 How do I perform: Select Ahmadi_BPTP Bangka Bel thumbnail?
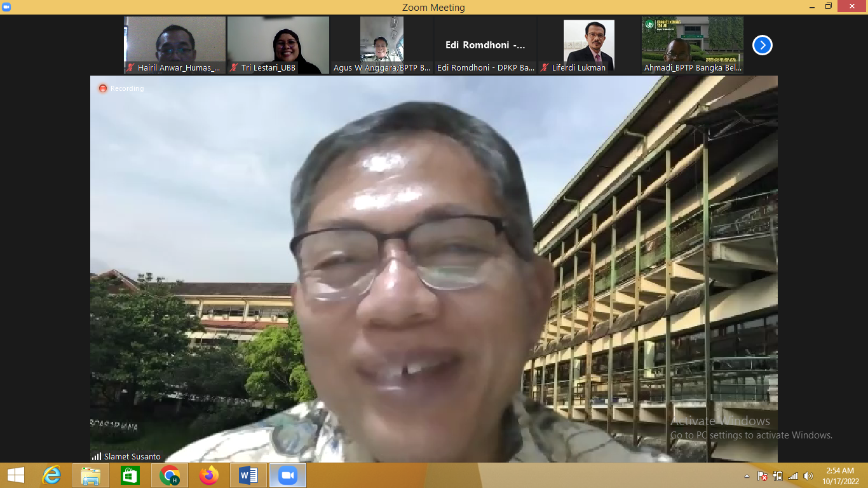[693, 45]
